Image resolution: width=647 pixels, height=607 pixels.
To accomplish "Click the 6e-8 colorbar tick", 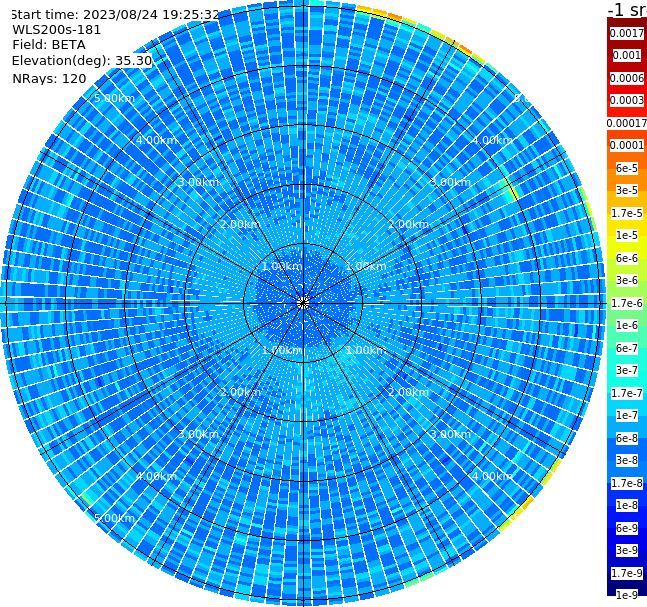I will click(627, 438).
